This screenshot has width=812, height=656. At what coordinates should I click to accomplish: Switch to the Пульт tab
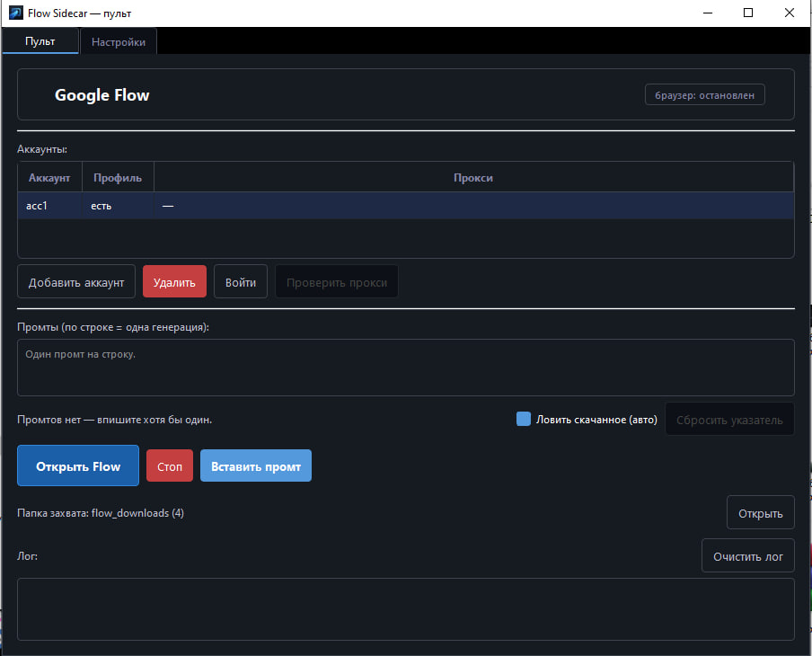point(40,41)
